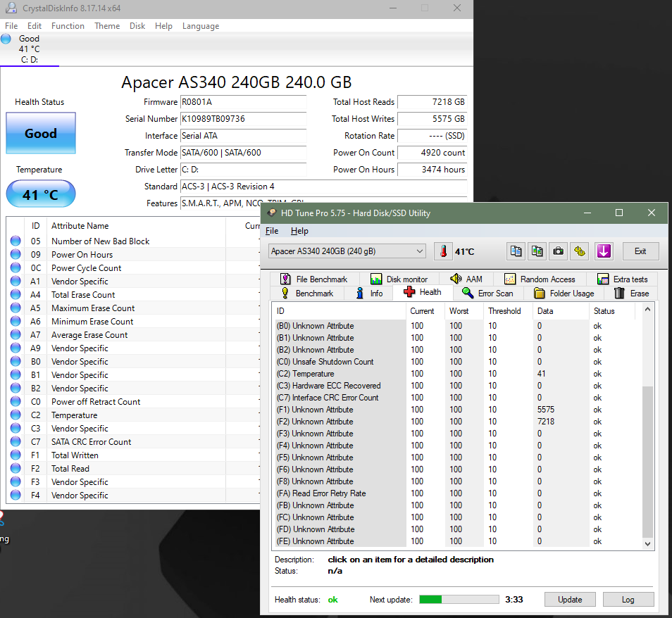
Task: Click the purple download arrow icon
Action: [604, 251]
